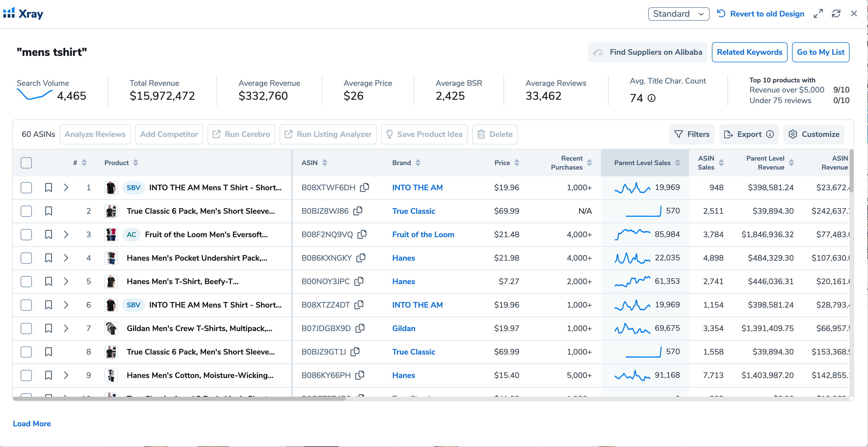Copy ASIN B086KY66PH to clipboard
868x447 pixels.
(x=360, y=375)
